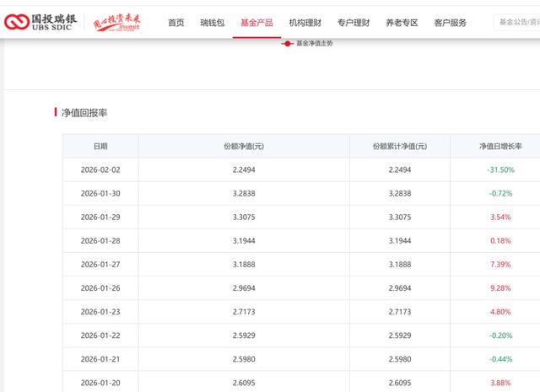Click the 份额累计净值(元) column header
The image size is (540, 392).
(399, 146)
